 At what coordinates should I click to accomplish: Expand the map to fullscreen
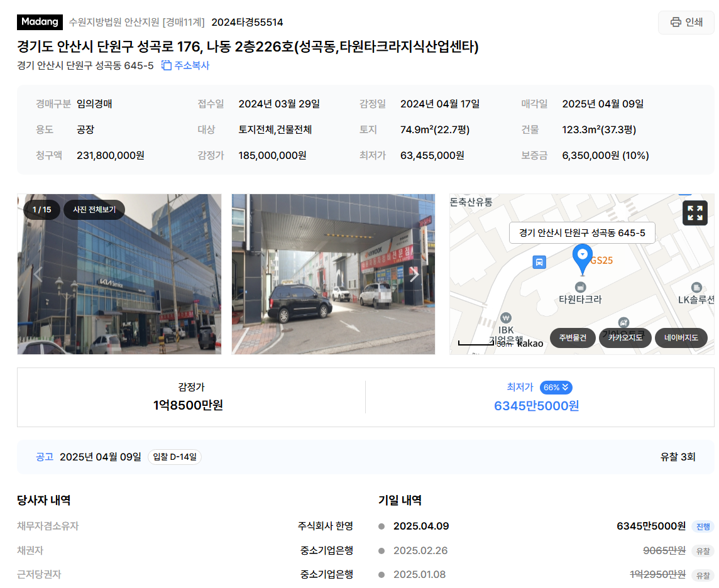[x=694, y=213]
